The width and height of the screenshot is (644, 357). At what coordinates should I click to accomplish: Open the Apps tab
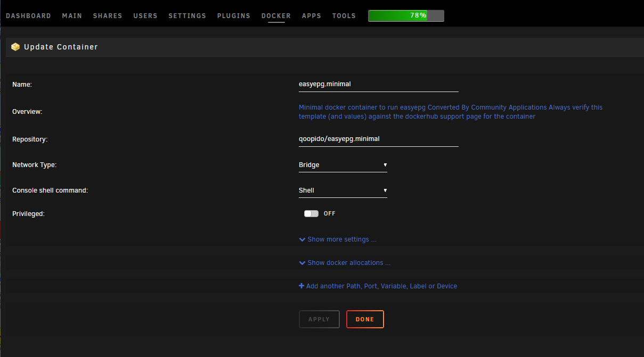click(312, 15)
